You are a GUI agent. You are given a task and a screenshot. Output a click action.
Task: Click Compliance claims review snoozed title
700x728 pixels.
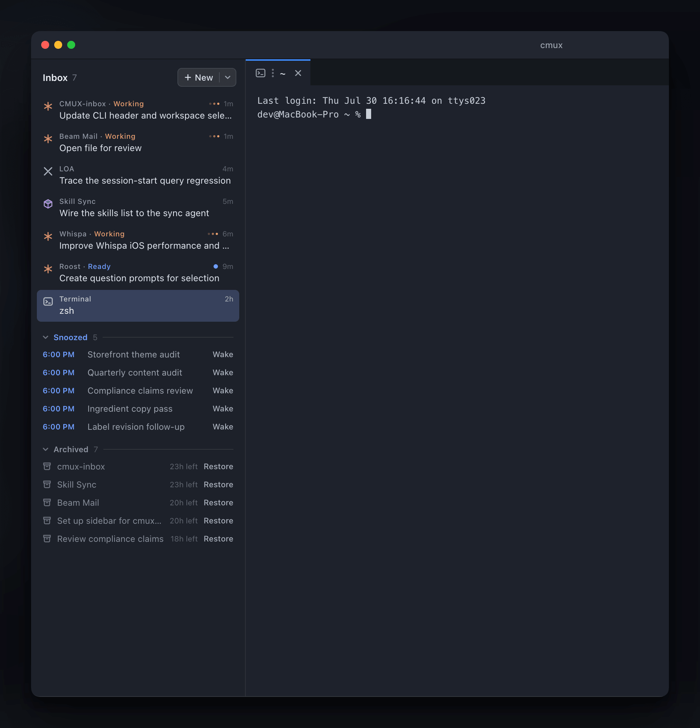(140, 391)
